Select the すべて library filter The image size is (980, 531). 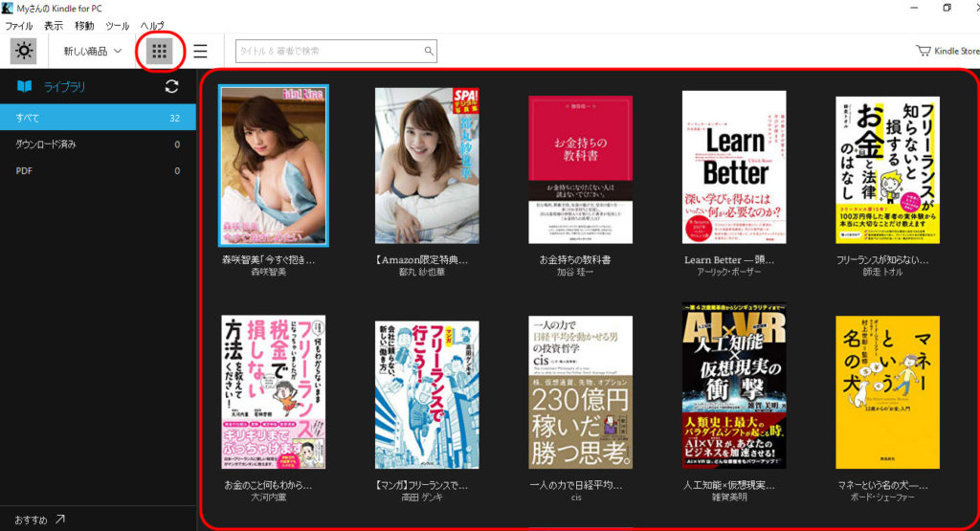pos(99,118)
